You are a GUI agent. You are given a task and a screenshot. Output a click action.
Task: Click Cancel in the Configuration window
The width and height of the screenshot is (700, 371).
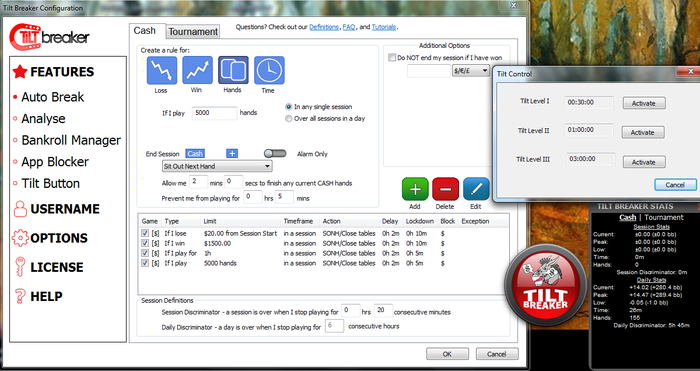(497, 354)
